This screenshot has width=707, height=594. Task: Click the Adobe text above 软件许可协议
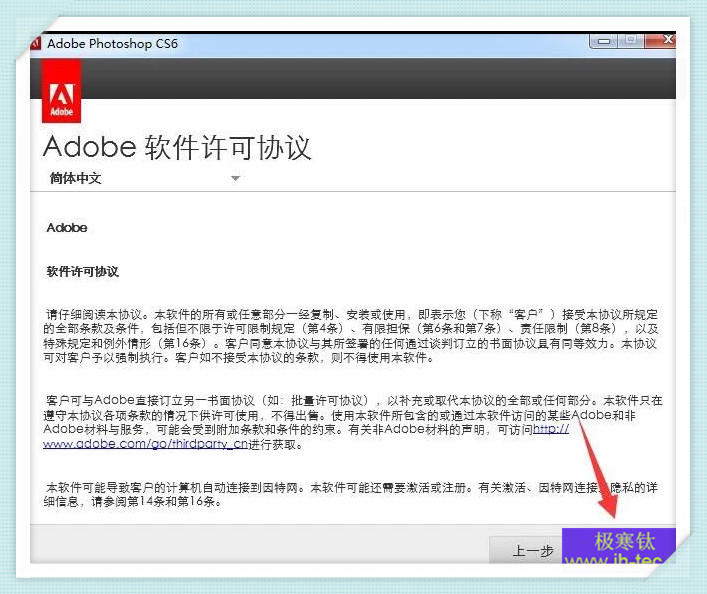[x=67, y=228]
